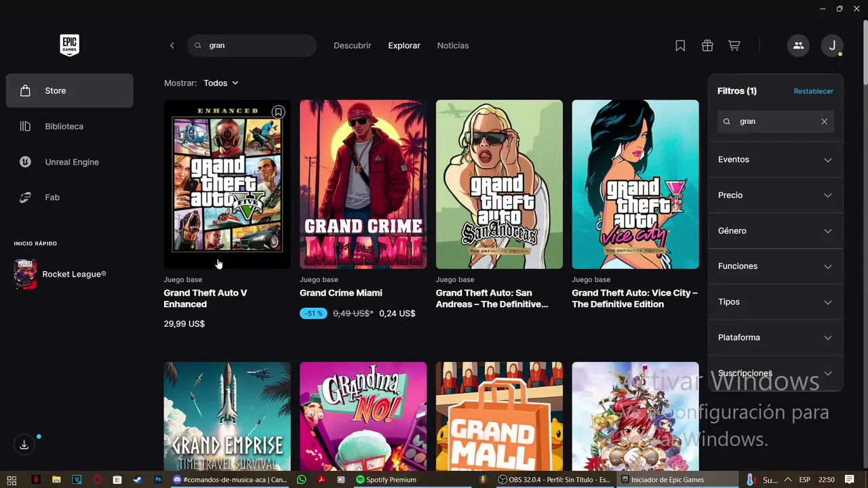Open the wishlist bookmark icon in header
Image resolution: width=868 pixels, height=488 pixels.
[680, 45]
